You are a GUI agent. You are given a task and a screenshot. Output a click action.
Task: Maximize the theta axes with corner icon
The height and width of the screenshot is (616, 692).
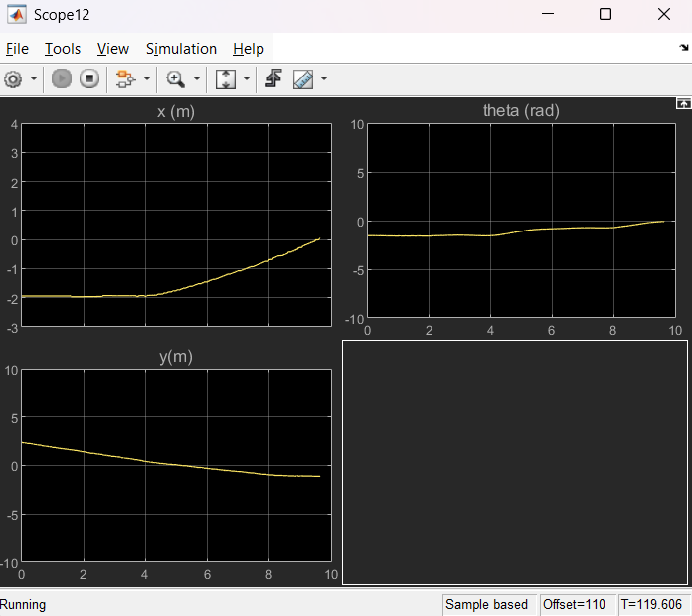pyautogui.click(x=683, y=104)
